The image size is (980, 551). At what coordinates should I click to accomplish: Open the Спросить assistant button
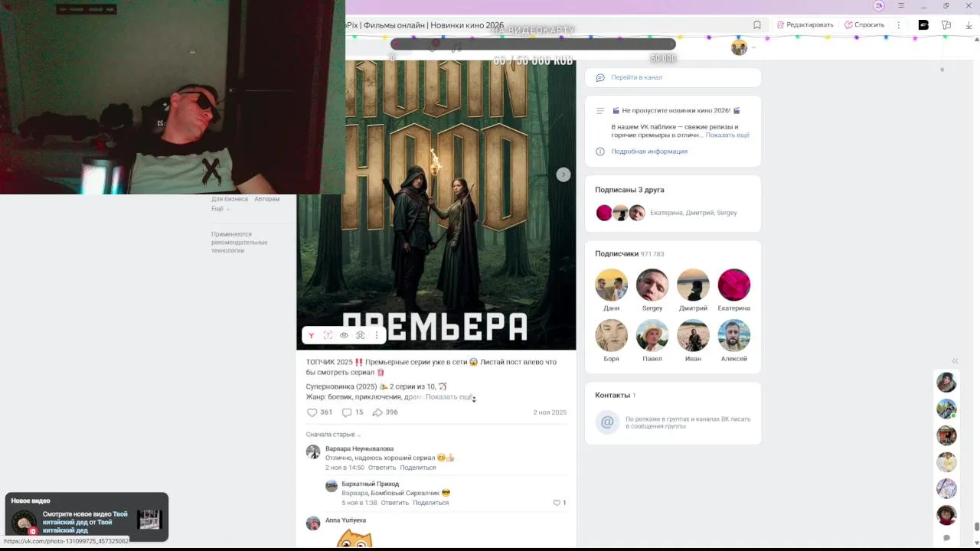(864, 25)
